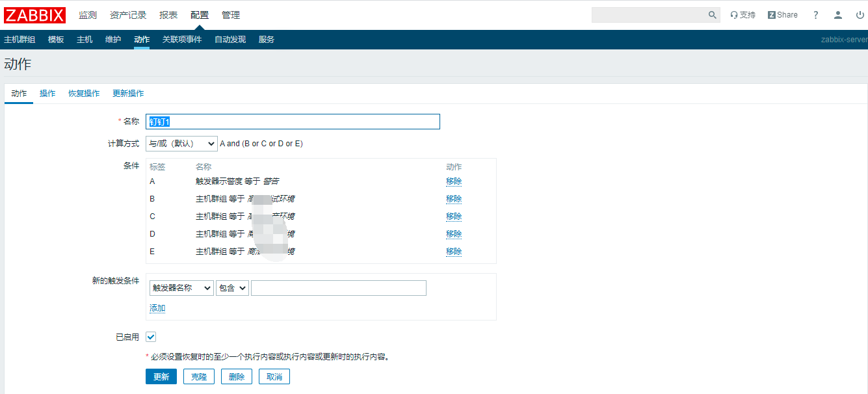Open the user profile icon

(x=838, y=15)
